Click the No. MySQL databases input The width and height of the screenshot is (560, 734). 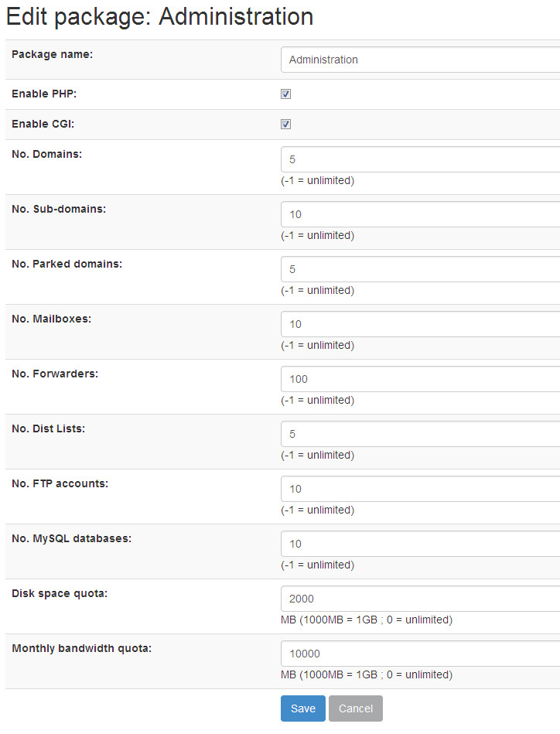(421, 544)
